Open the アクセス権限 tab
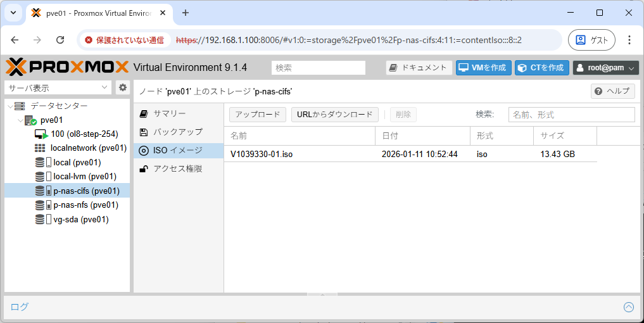The image size is (644, 323). [179, 169]
